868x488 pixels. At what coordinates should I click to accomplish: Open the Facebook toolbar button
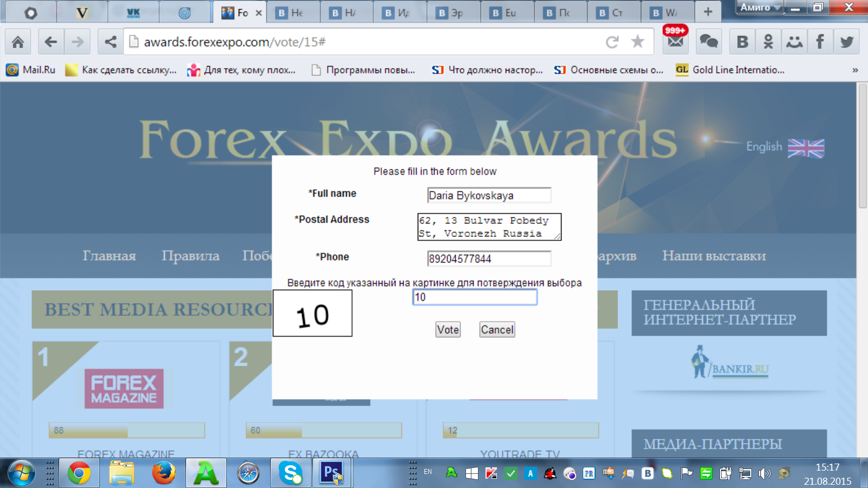[820, 42]
